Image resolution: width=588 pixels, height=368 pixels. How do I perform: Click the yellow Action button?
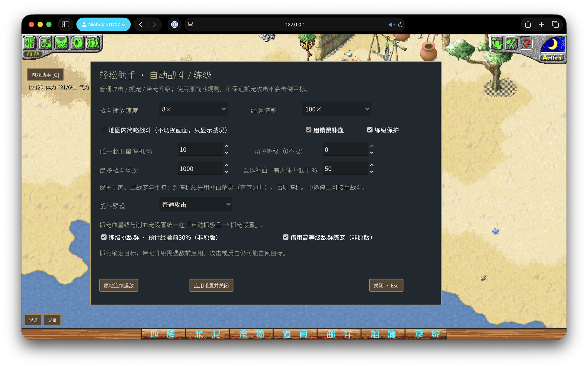point(552,58)
